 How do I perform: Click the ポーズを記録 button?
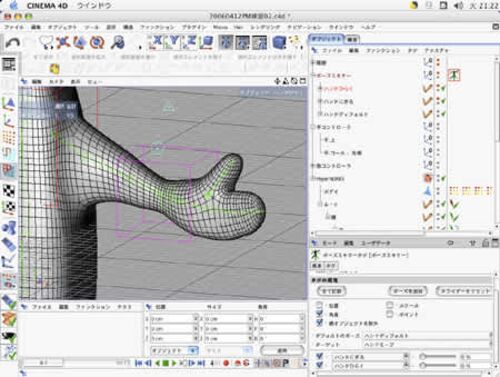coord(409,291)
